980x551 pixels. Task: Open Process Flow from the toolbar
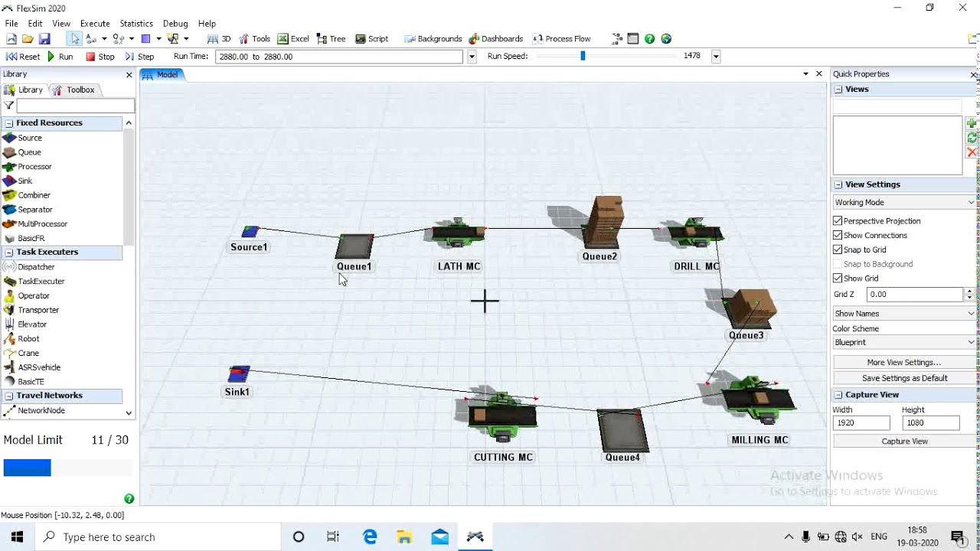click(x=562, y=38)
